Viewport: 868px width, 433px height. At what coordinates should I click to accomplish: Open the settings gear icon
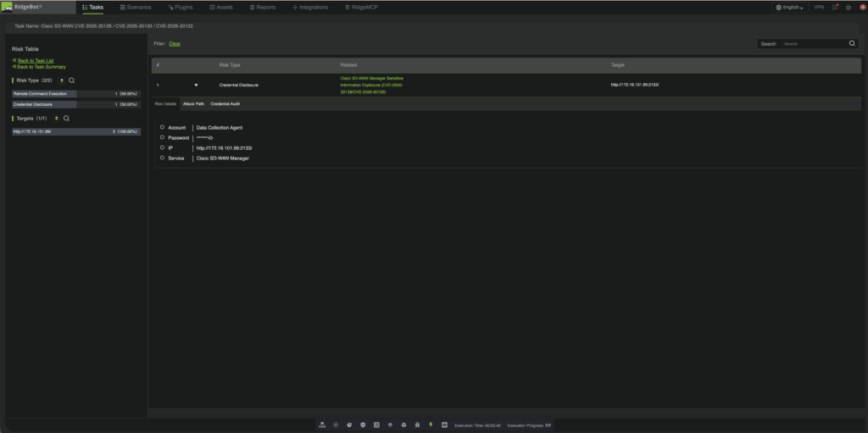pyautogui.click(x=849, y=7)
